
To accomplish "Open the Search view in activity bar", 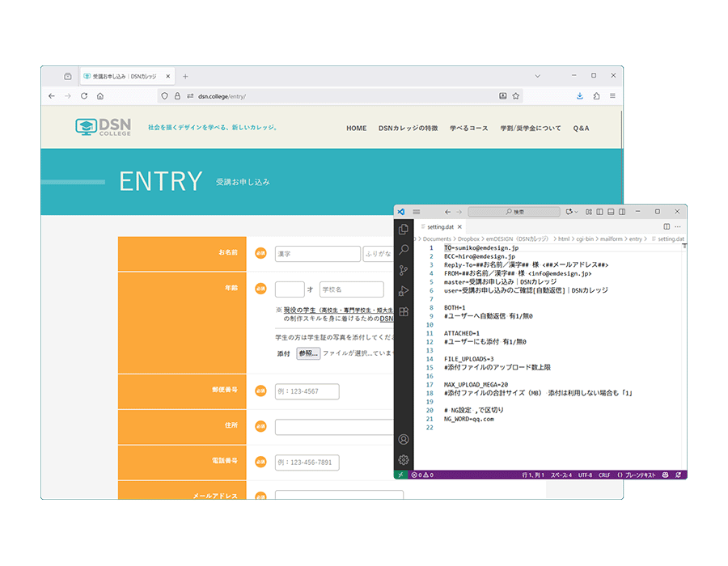I will 404,250.
